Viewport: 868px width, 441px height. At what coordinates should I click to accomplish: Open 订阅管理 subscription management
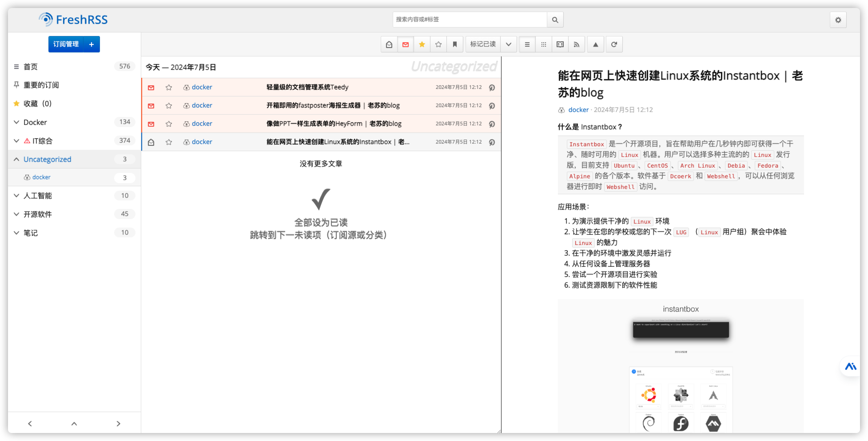pyautogui.click(x=66, y=44)
